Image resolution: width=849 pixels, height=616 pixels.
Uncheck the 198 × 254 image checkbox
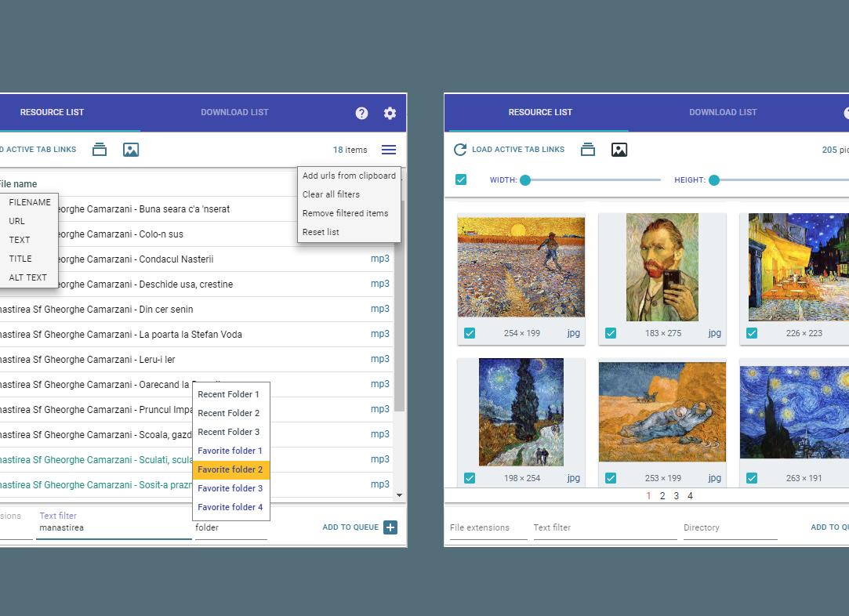[x=470, y=478]
